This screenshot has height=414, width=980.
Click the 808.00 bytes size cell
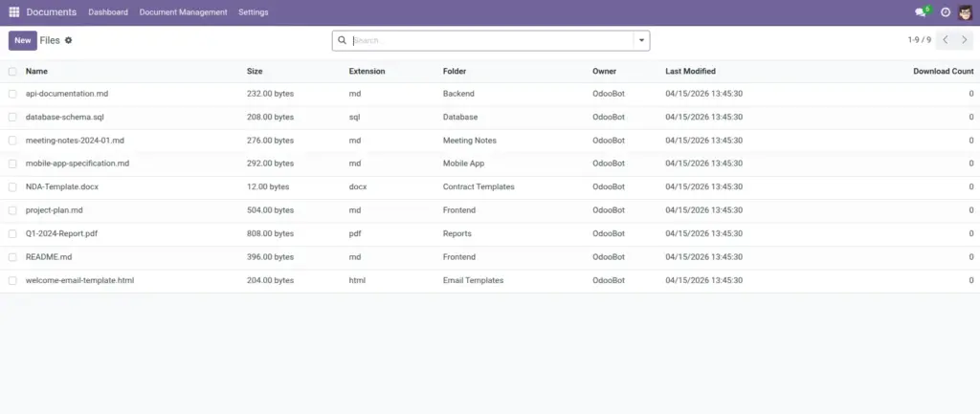[270, 233]
